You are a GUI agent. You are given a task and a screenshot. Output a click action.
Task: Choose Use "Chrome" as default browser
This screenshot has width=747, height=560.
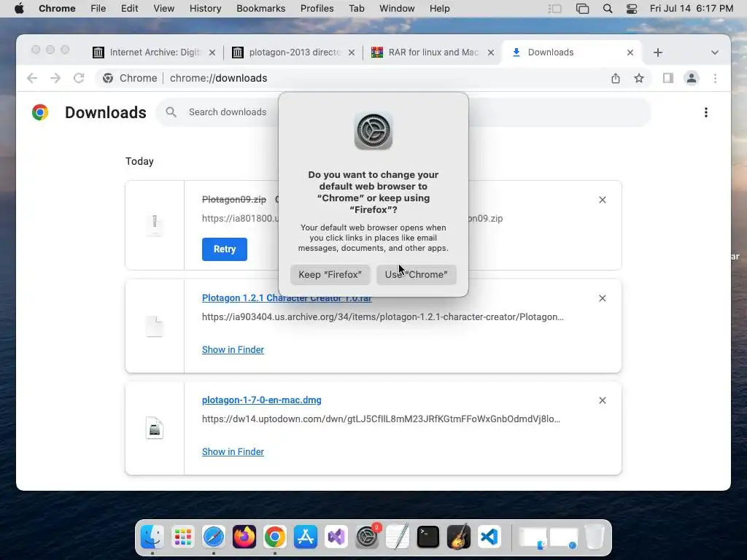(x=417, y=275)
